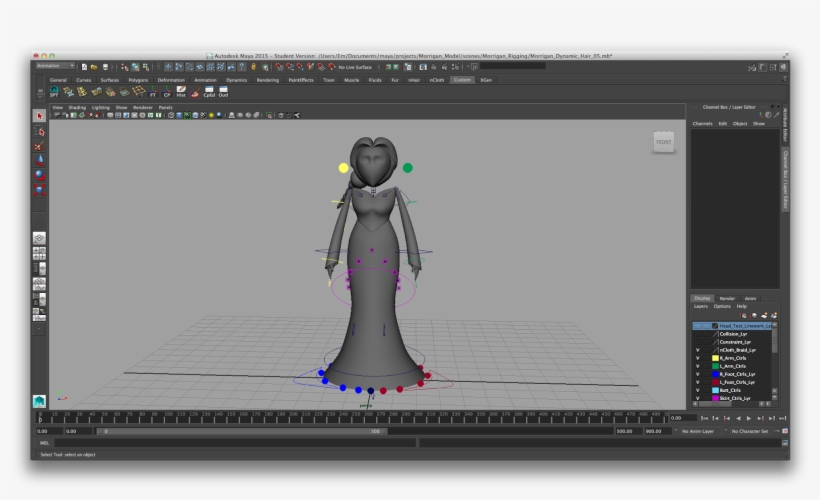Open Layers menu in Layer Editor
Viewport: 820px width, 500px height.
(x=700, y=306)
